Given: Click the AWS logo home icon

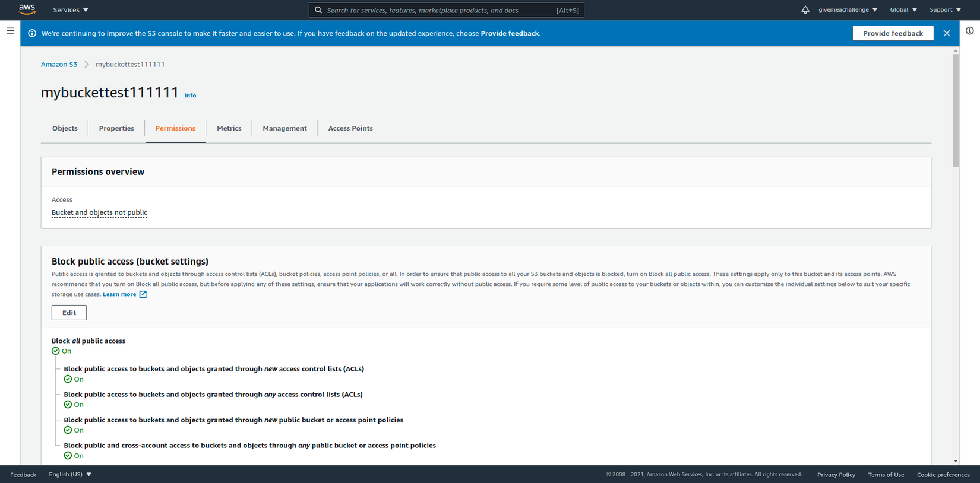Looking at the screenshot, I should coord(27,9).
